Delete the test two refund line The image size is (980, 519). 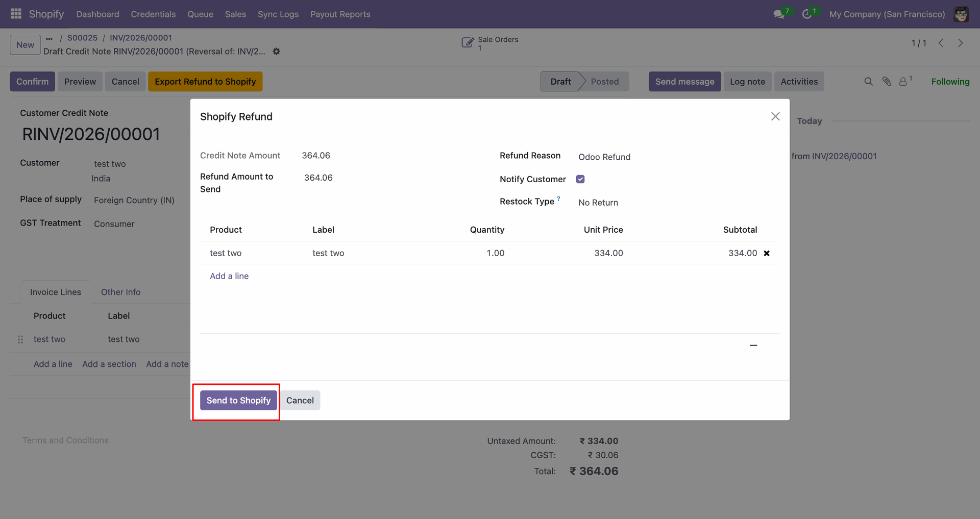(x=767, y=253)
